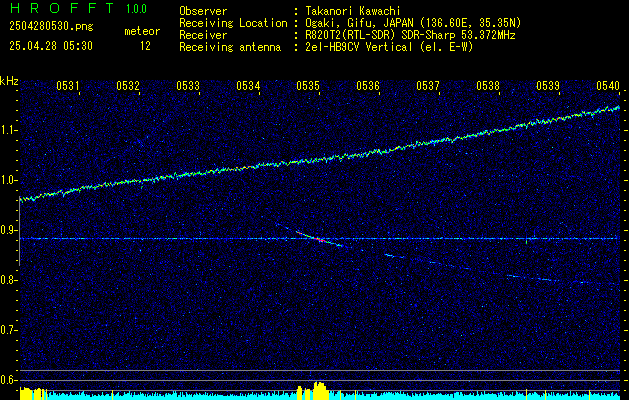The image size is (629, 400).
Task: Click the Receiving antenna label
Action: [230, 47]
